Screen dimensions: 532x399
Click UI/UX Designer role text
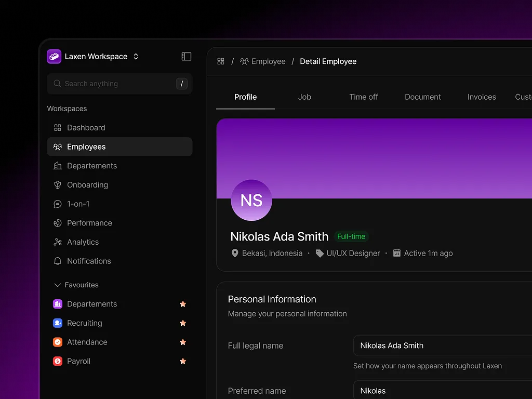tap(353, 253)
